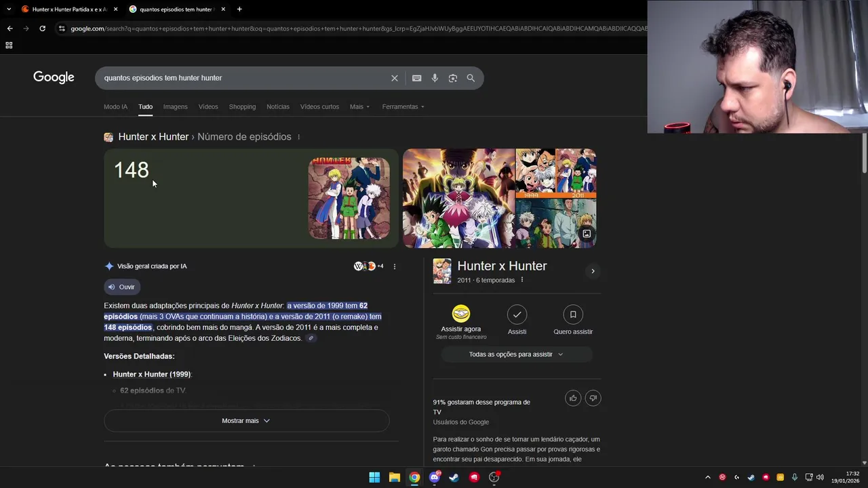Show hidden system tray icons
Viewport: 868px width, 488px height.
pyautogui.click(x=708, y=477)
